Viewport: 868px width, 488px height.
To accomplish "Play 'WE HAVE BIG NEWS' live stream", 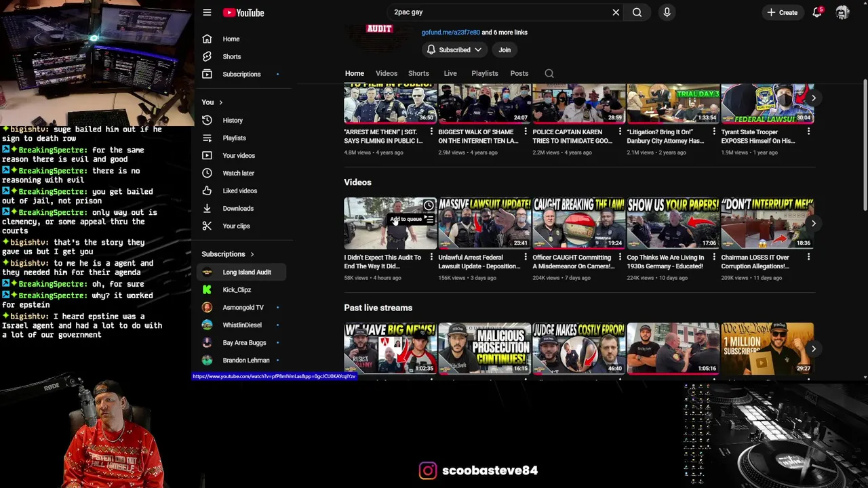I will pos(390,348).
